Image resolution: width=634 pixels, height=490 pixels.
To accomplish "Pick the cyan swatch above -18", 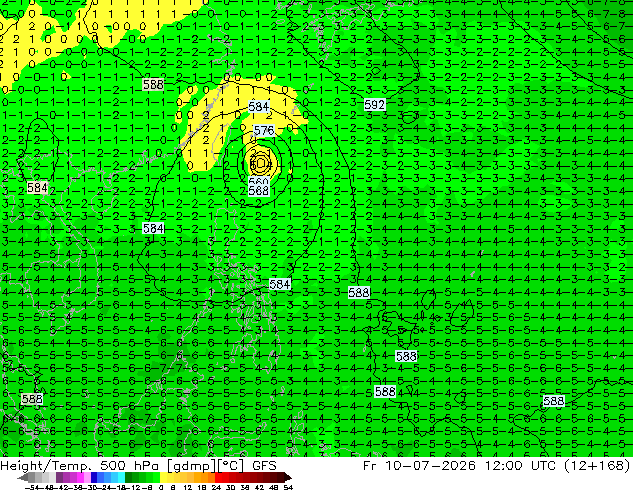I will click(121, 477).
